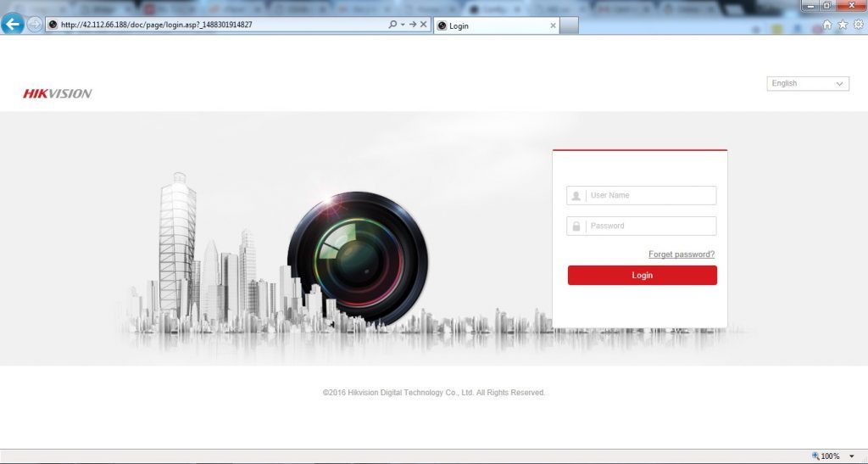Image resolution: width=868 pixels, height=464 pixels.
Task: Open favorites star icon
Action: (x=843, y=25)
